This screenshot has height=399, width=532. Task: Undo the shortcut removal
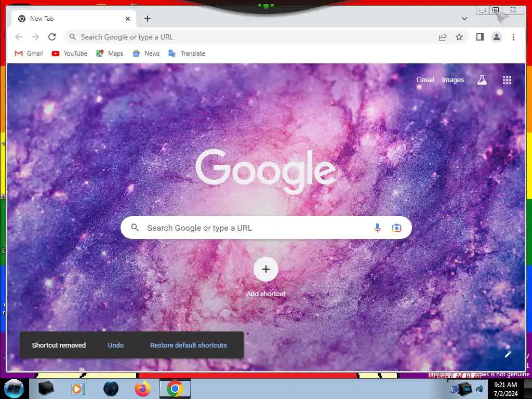pyautogui.click(x=116, y=345)
